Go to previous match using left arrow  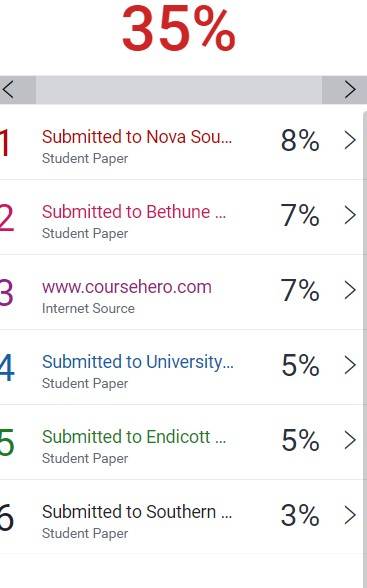[x=17, y=90]
